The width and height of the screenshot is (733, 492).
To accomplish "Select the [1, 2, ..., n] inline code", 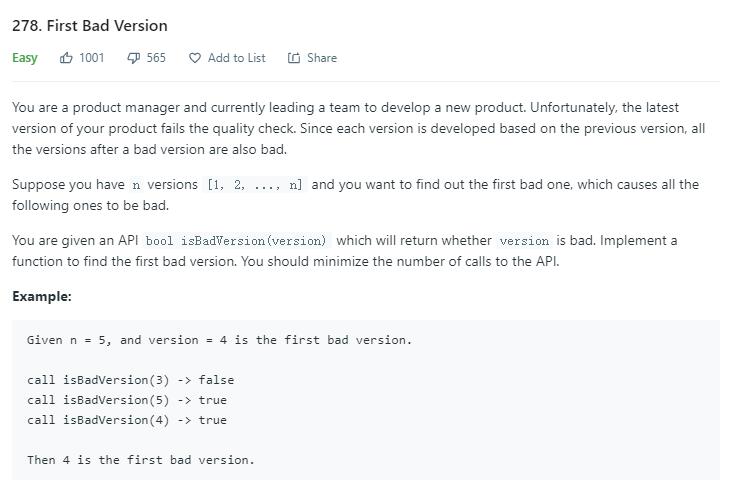I will [x=255, y=185].
